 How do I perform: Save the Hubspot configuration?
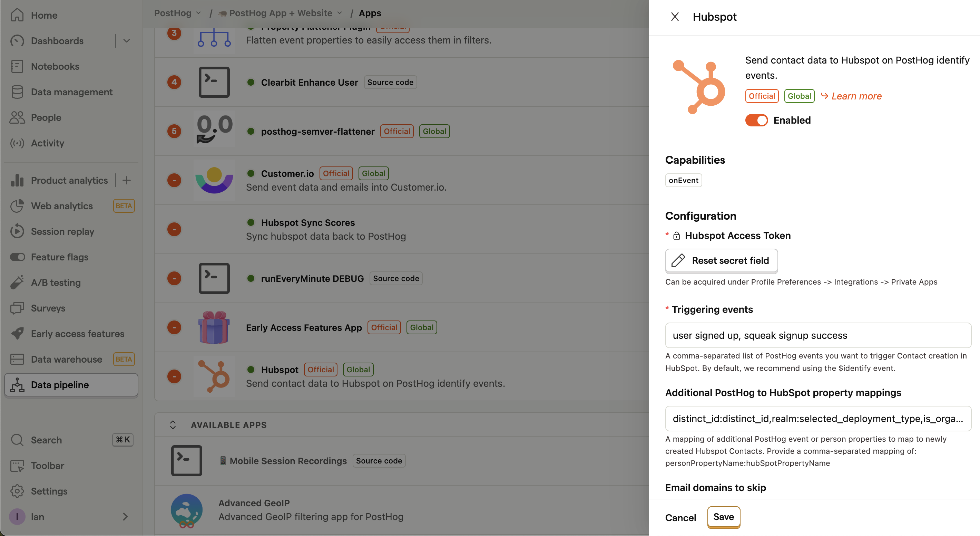(x=724, y=517)
